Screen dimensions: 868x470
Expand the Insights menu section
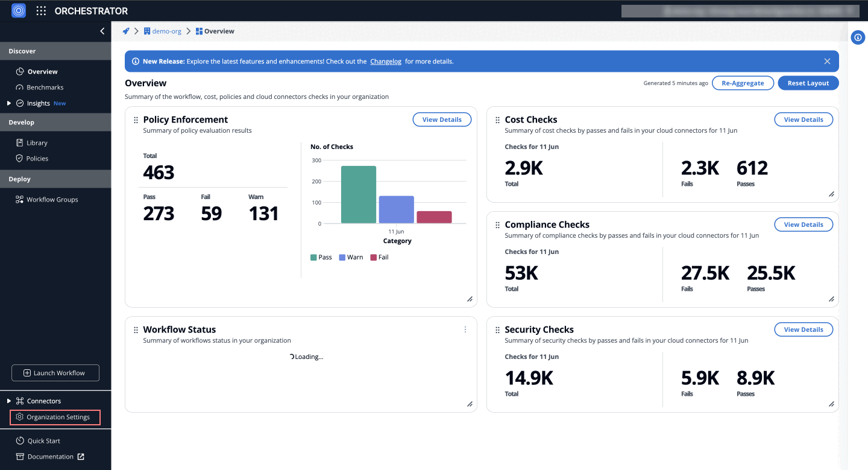click(x=9, y=103)
